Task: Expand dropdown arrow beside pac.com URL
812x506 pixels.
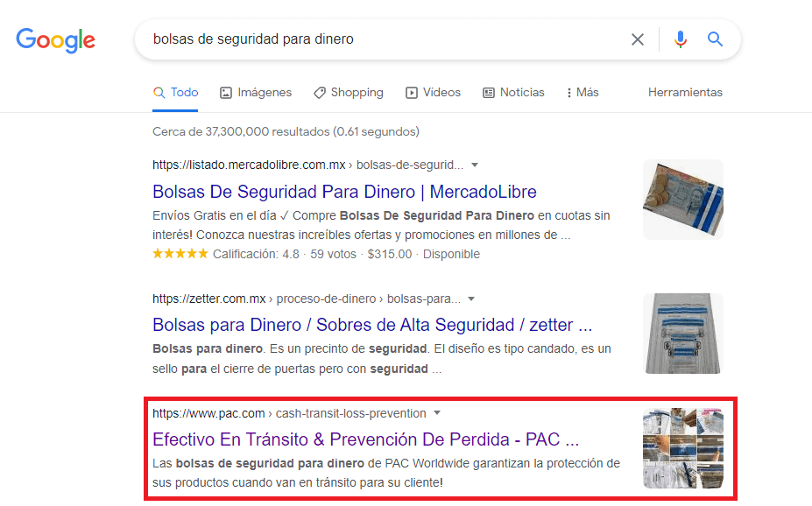Action: tap(437, 413)
